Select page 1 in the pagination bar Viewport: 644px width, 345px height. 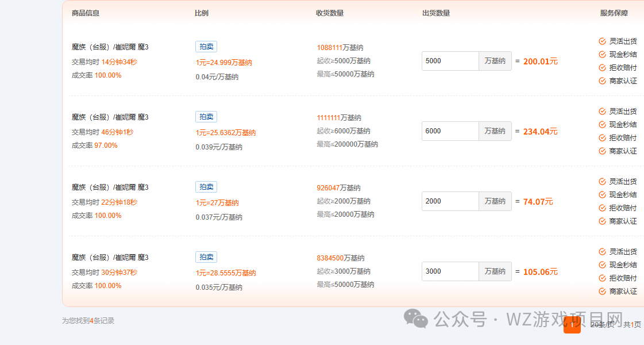(572, 324)
